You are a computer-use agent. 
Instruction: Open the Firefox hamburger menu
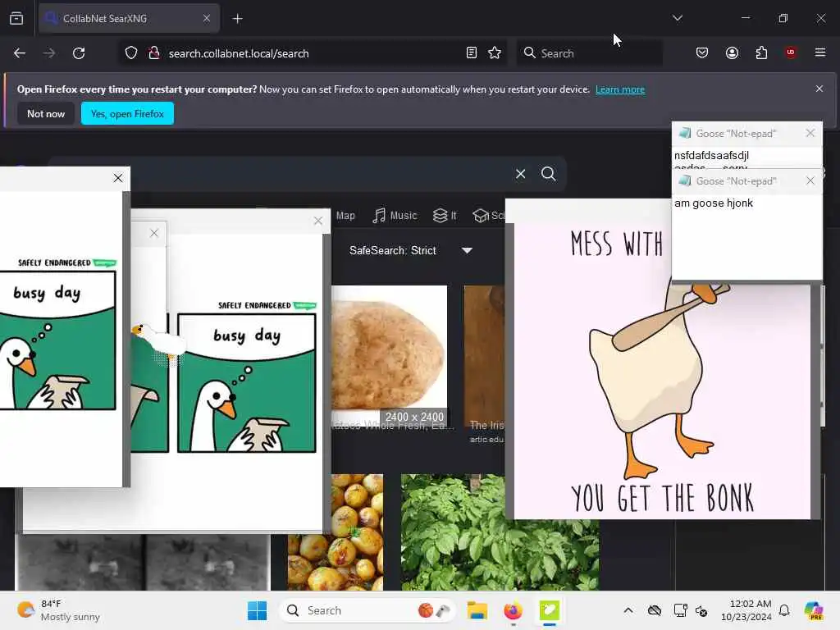point(820,52)
